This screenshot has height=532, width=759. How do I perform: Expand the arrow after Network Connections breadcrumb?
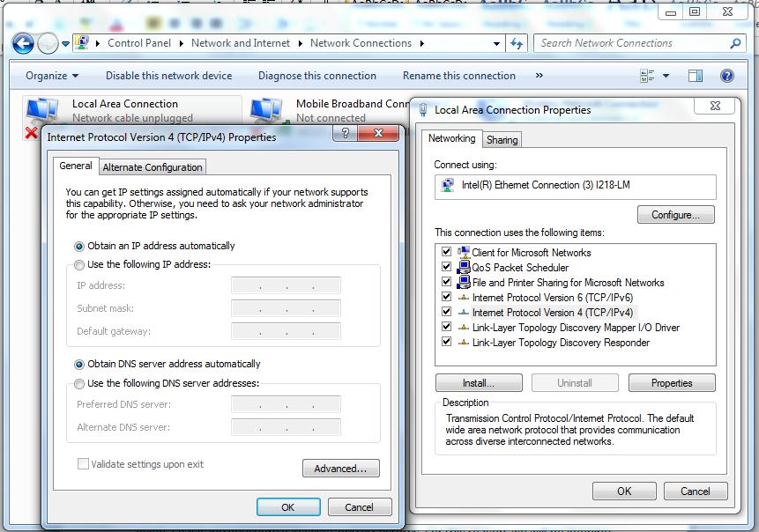click(x=422, y=43)
